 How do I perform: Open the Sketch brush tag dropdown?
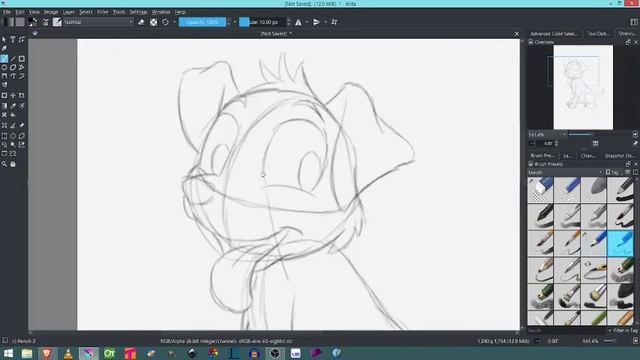565,172
